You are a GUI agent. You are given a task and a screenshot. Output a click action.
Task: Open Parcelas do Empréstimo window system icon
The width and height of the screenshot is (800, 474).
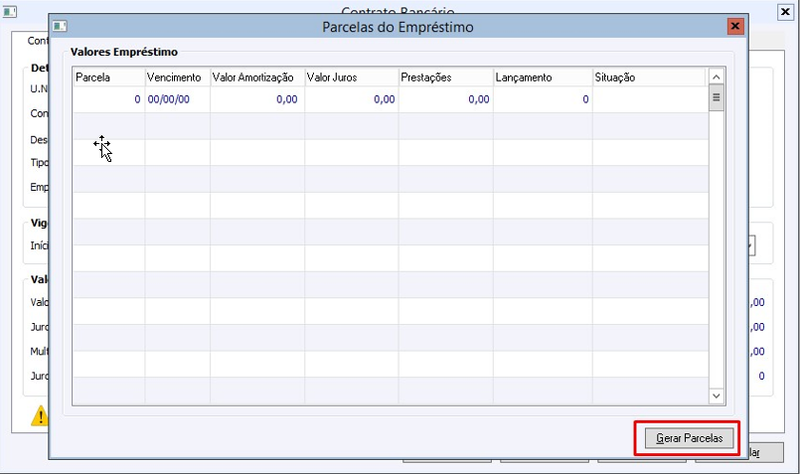pos(60,26)
